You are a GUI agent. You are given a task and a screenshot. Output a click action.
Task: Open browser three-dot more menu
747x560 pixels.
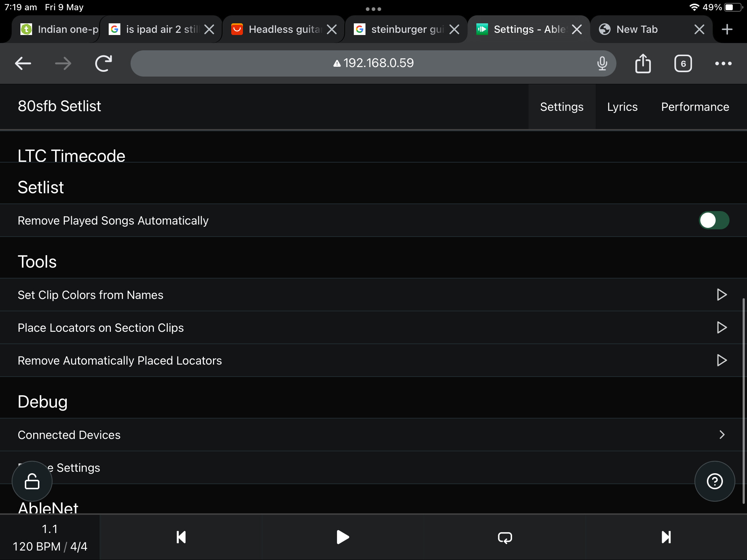click(x=723, y=63)
